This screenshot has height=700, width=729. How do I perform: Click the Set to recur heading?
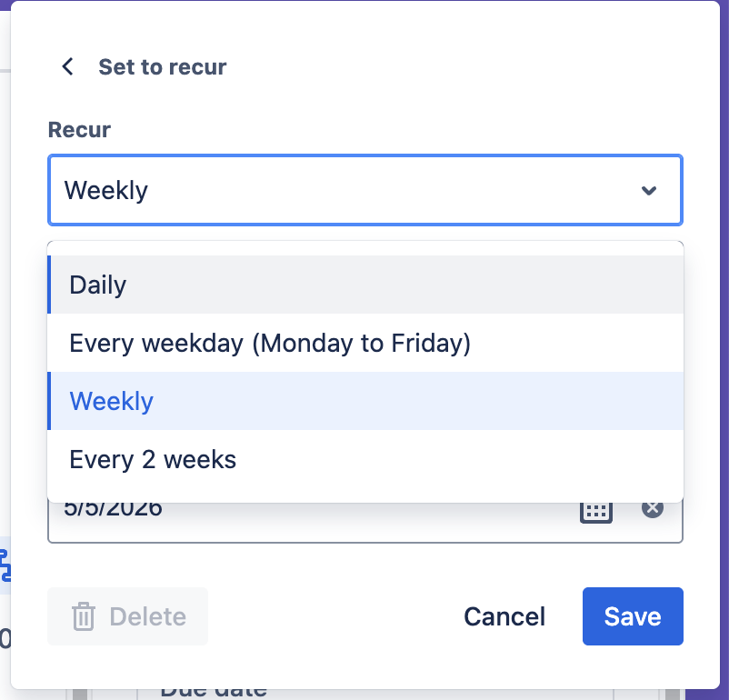tap(163, 66)
